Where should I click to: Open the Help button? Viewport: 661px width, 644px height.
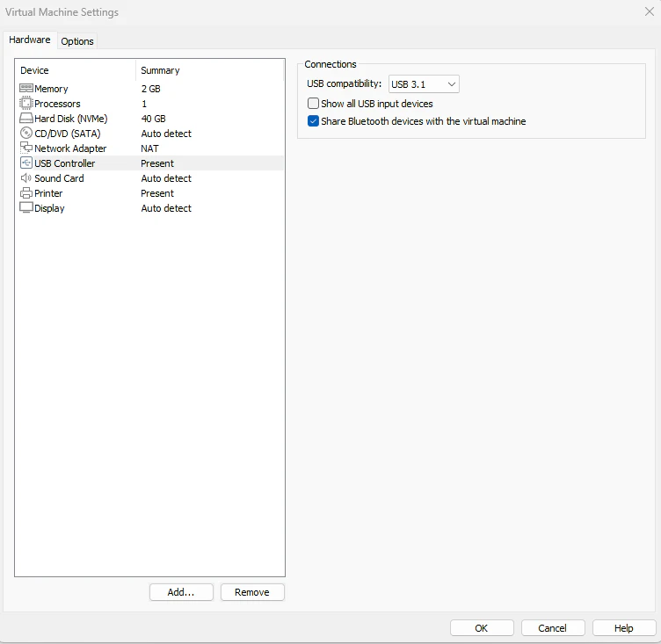click(x=624, y=628)
